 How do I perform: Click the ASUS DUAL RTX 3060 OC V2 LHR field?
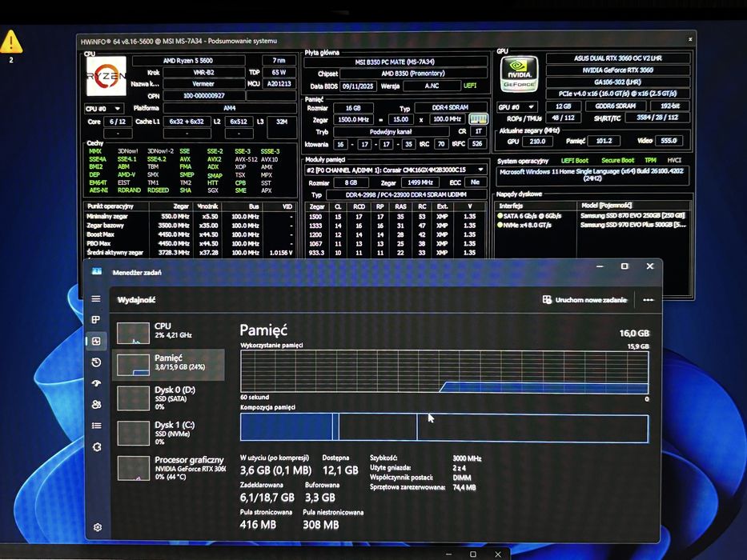[617, 58]
